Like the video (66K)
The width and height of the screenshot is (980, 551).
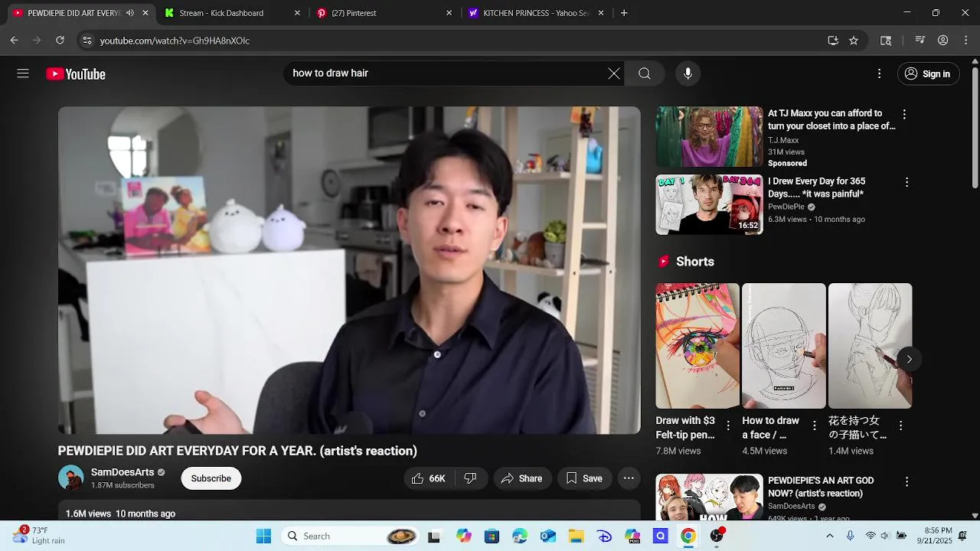click(x=429, y=478)
